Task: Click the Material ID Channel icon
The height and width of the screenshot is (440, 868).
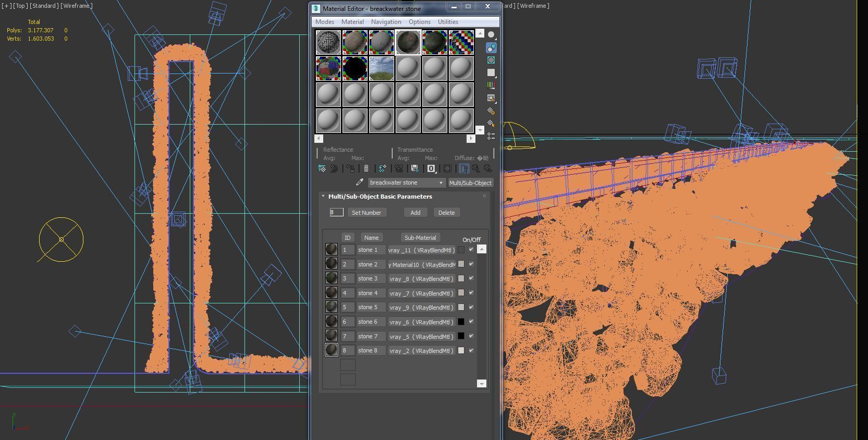Action: pos(431,168)
